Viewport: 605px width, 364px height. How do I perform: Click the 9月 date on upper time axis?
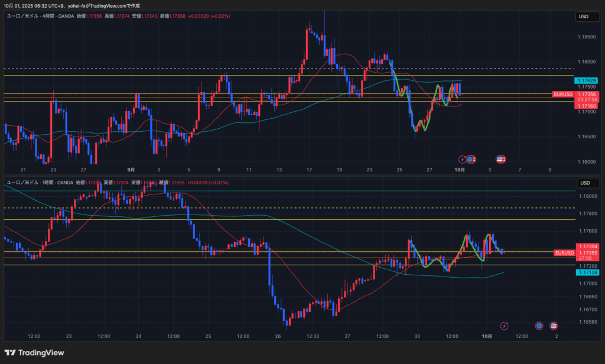[131, 170]
